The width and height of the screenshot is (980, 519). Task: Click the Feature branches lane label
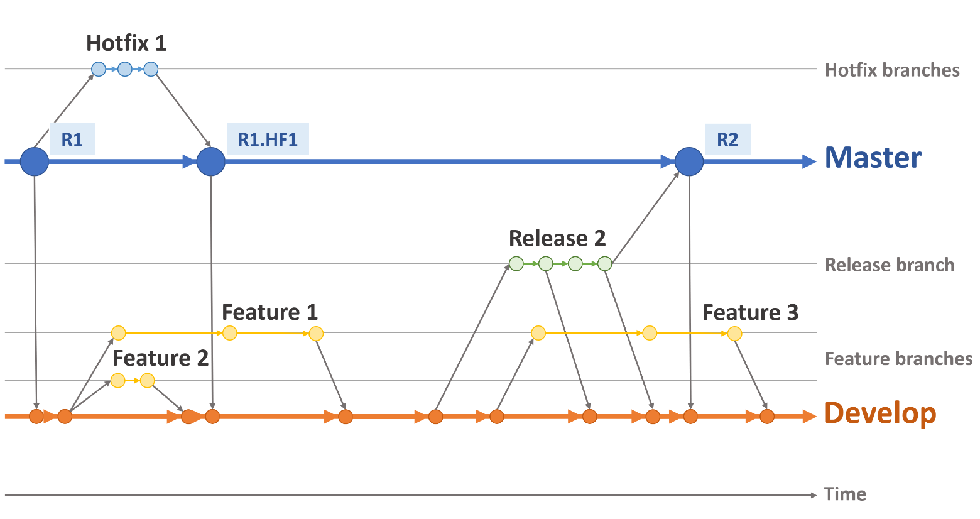click(x=898, y=359)
